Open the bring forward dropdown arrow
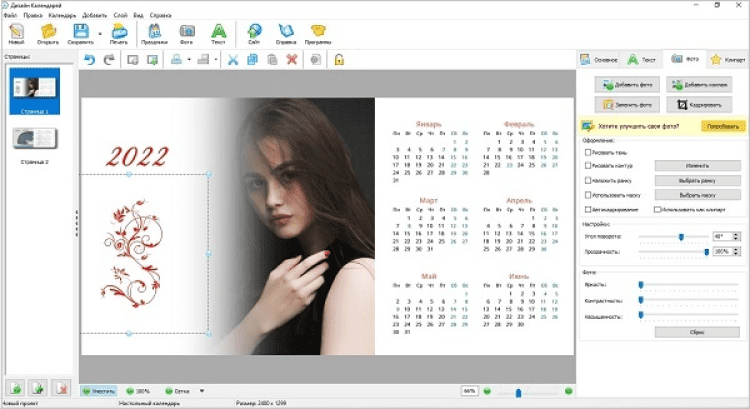 pyautogui.click(x=189, y=60)
